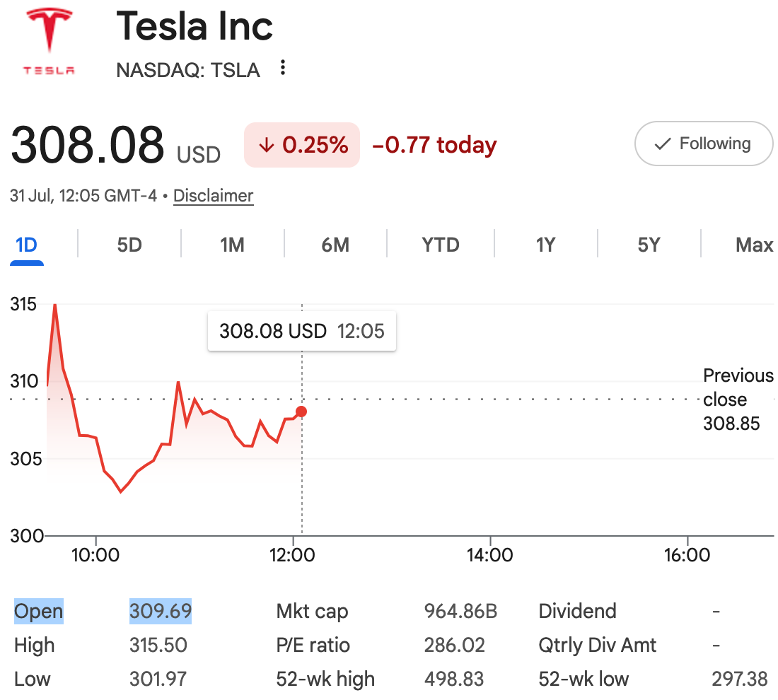
Task: Click the 14:00 time axis marker
Action: (x=489, y=554)
